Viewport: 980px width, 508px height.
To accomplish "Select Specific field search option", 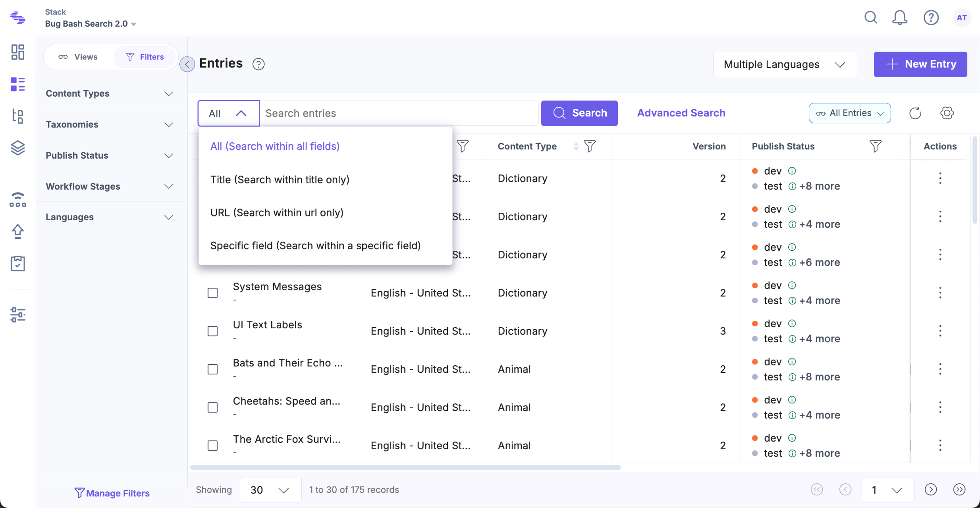I will click(315, 246).
